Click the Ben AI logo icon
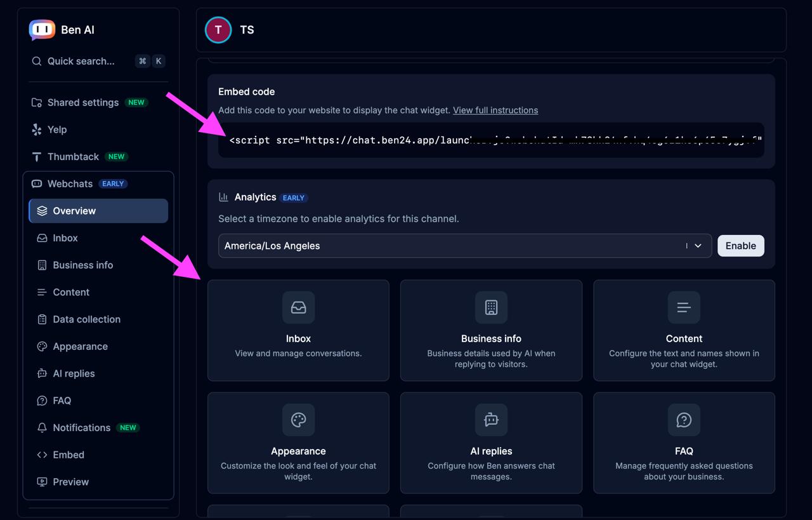This screenshot has width=812, height=520. point(43,30)
